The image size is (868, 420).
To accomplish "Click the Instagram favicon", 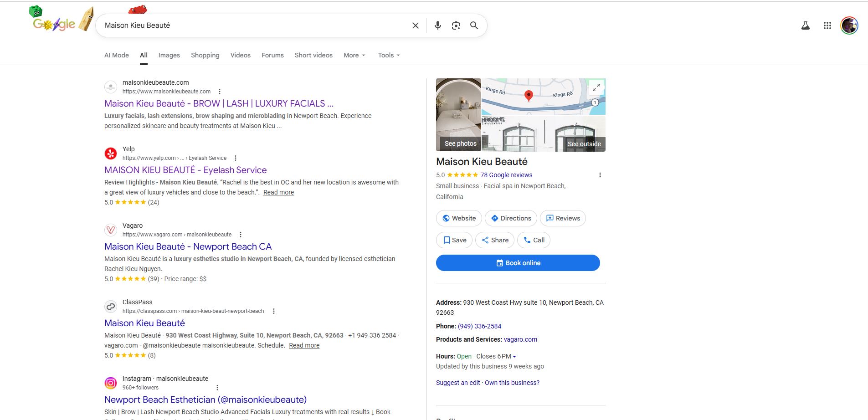I will point(111,383).
